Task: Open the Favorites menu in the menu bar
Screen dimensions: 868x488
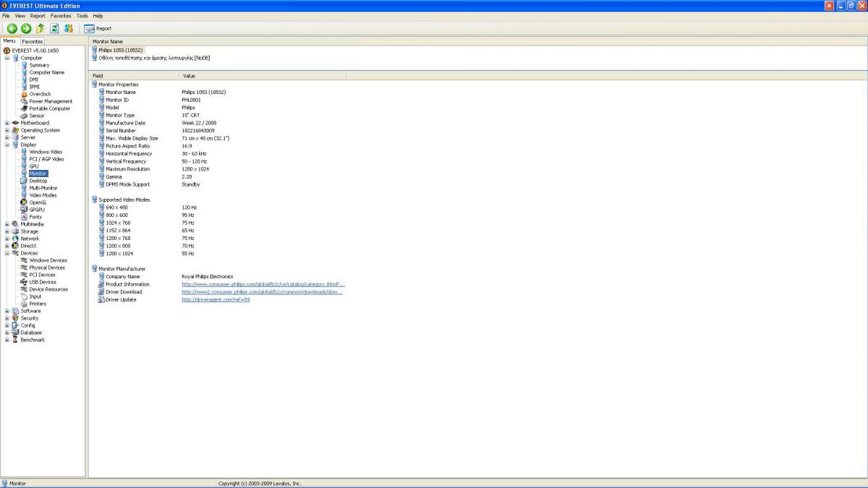Action: 61,15
